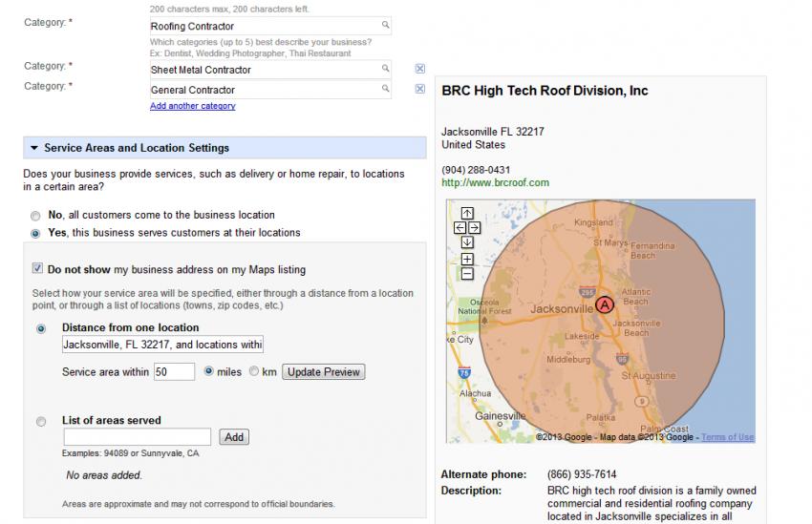Click the Jacksonville FL 32217 address text

coord(493,132)
